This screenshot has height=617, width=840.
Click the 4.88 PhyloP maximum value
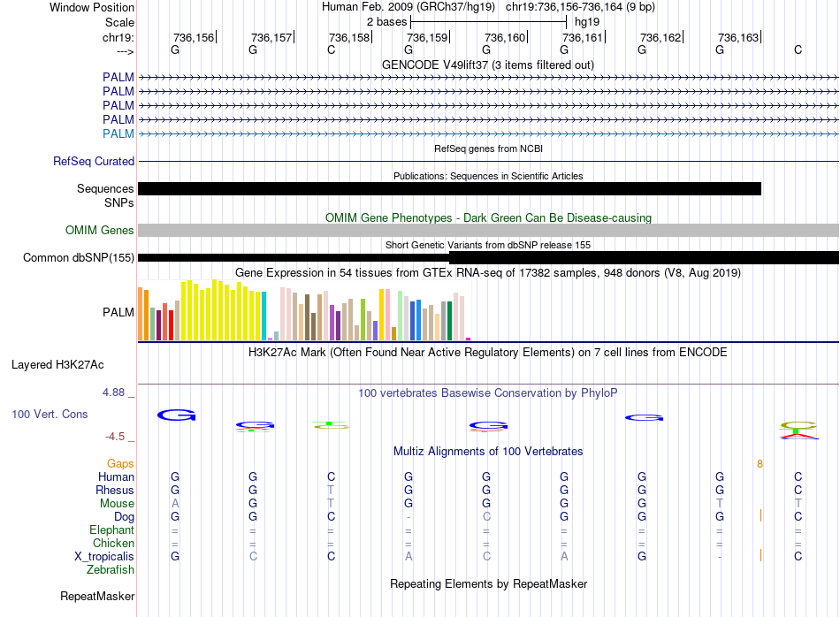(x=114, y=392)
